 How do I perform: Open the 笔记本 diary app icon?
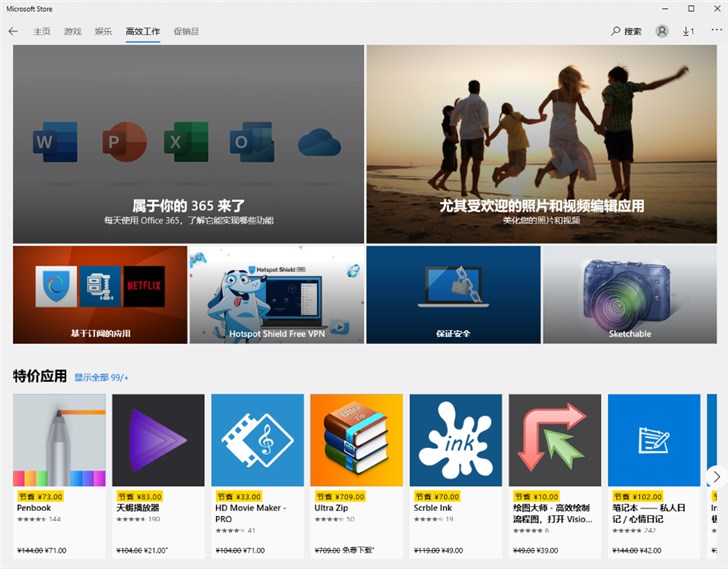pos(654,440)
